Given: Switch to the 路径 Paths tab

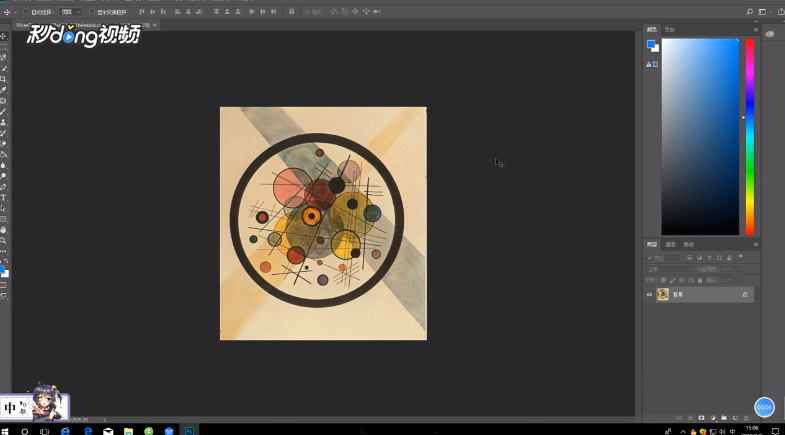Looking at the screenshot, I should click(x=689, y=244).
